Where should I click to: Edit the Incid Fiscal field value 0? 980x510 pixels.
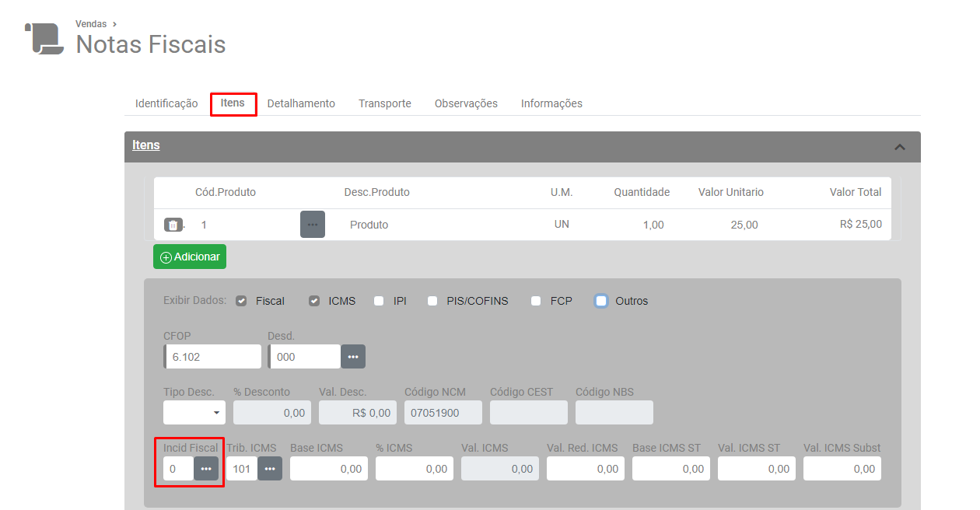coord(178,469)
